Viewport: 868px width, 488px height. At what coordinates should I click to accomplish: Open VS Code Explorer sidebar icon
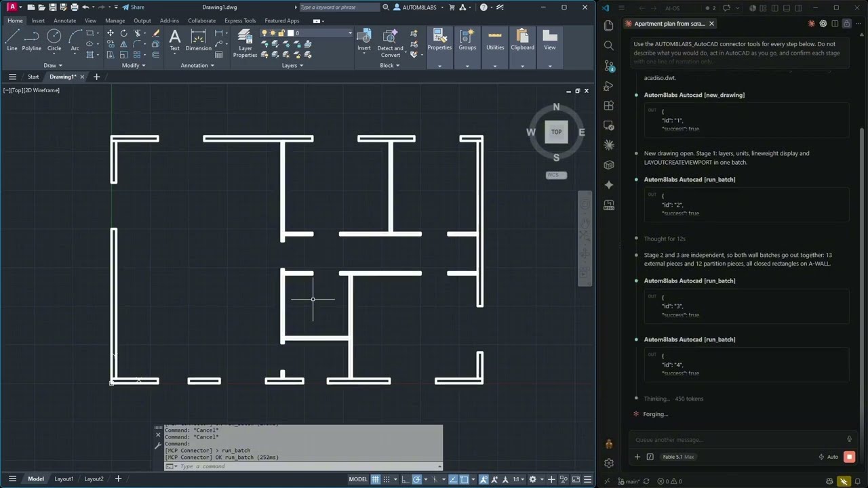(608, 25)
